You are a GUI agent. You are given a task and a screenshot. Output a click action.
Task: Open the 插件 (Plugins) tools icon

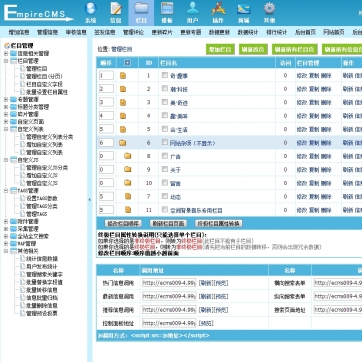click(x=218, y=9)
